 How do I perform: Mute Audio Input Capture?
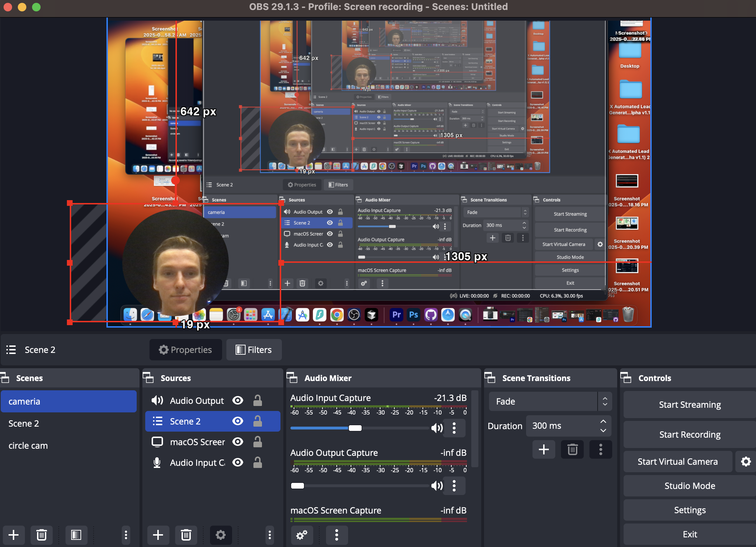tap(437, 428)
